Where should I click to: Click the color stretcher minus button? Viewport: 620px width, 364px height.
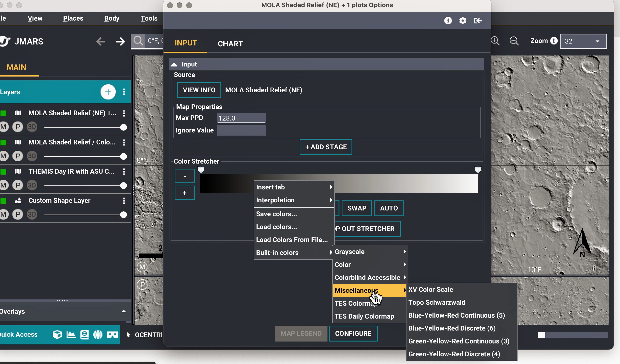185,176
